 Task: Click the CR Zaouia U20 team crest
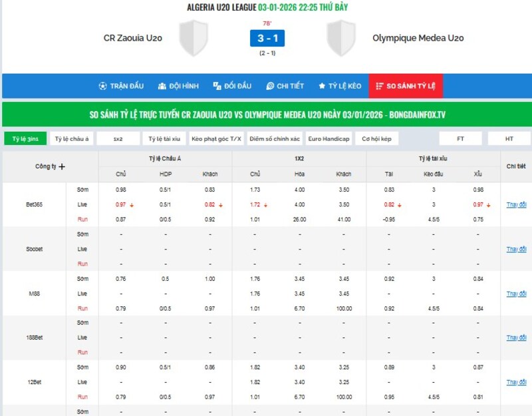[194, 38]
